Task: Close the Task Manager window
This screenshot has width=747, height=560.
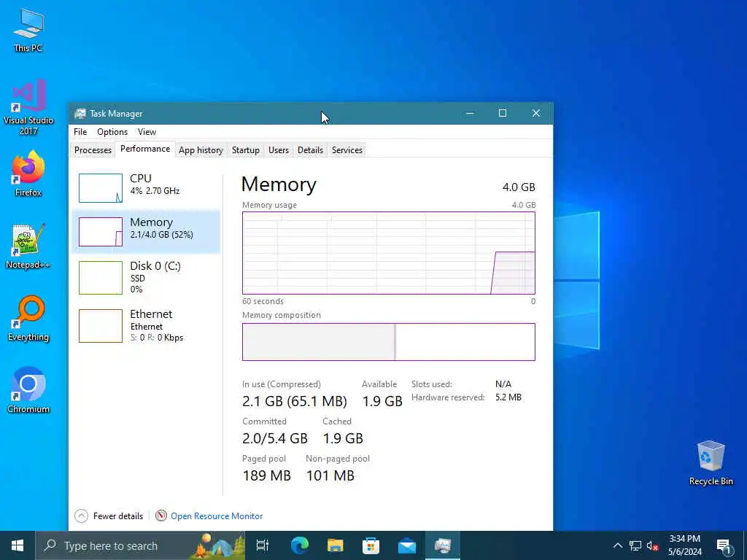Action: (536, 113)
